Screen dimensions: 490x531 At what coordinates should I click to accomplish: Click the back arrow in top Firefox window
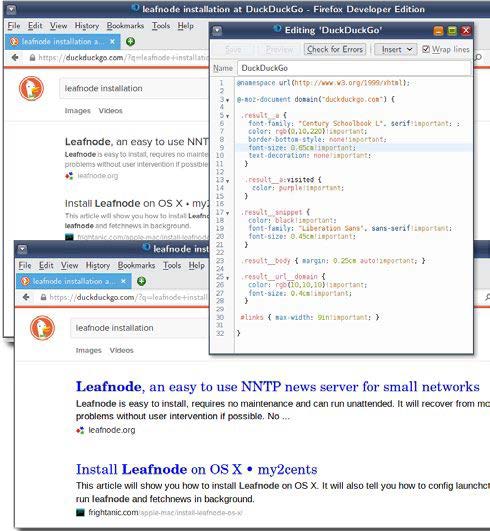15,58
